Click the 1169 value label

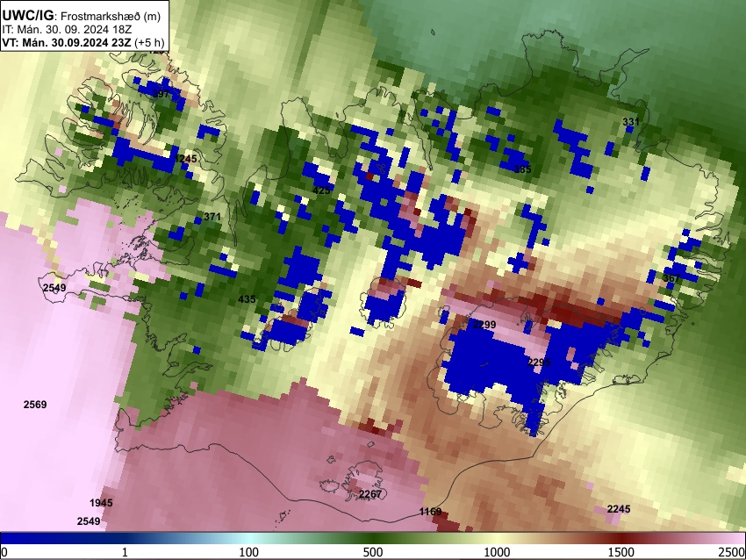(x=430, y=512)
